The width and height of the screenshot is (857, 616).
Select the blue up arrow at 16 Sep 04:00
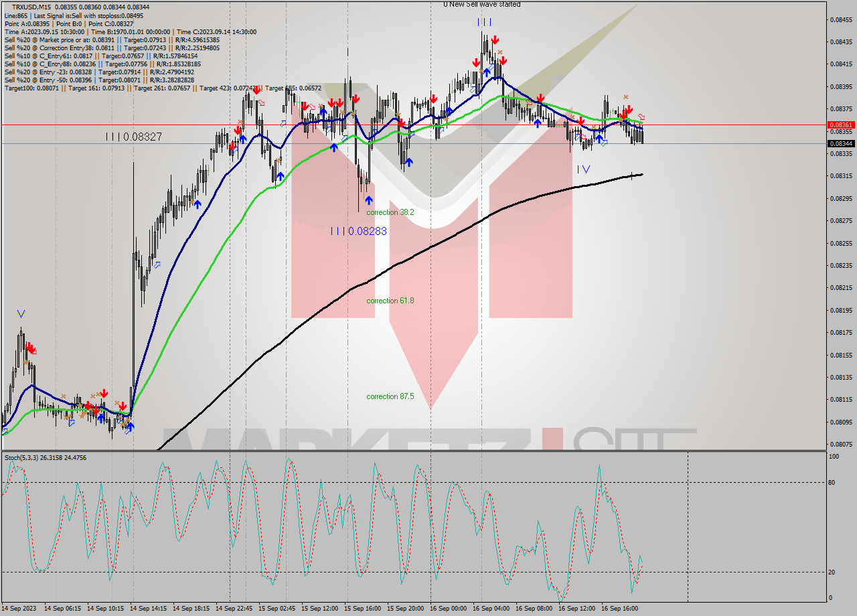click(x=487, y=72)
